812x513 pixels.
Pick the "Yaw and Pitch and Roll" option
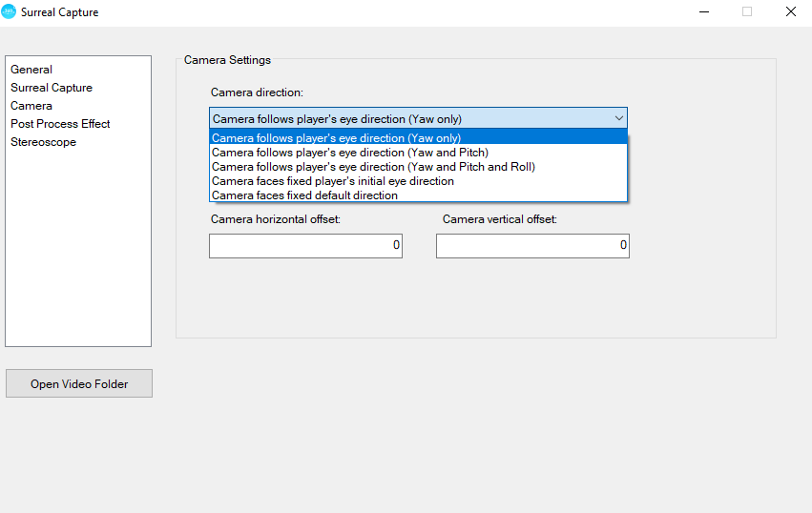point(373,167)
